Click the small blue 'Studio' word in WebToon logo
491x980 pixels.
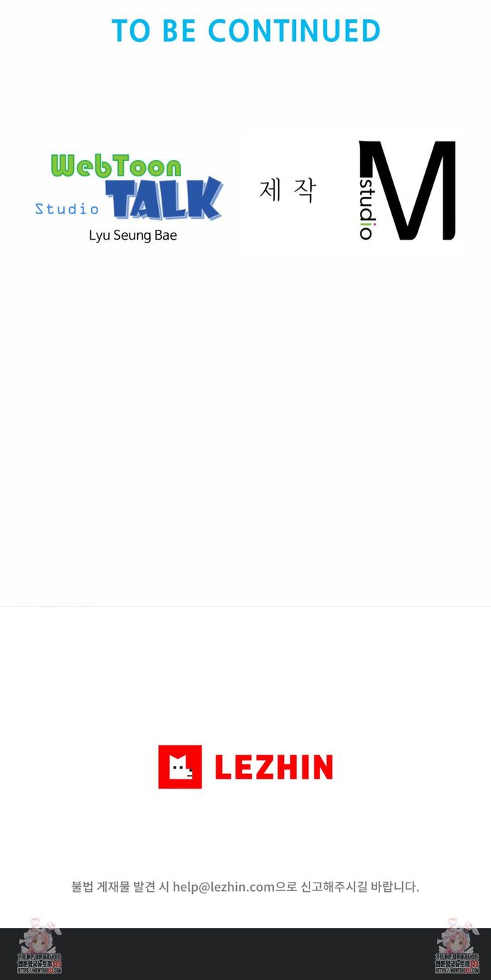pos(67,209)
